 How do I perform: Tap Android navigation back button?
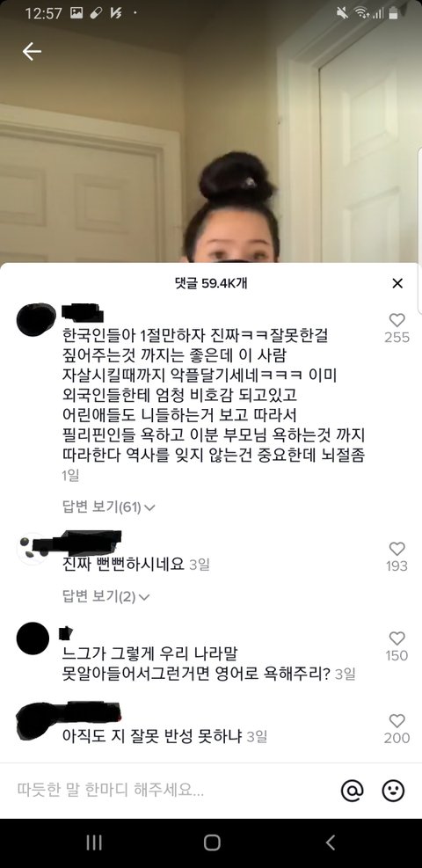[x=331, y=842]
